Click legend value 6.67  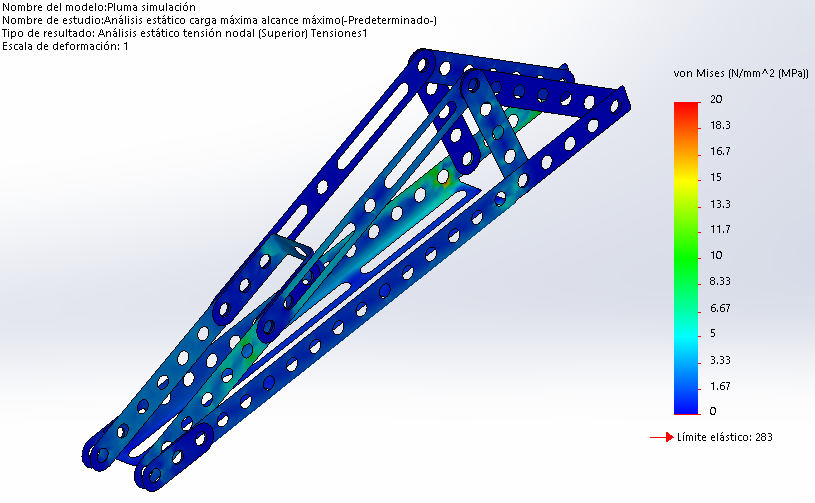click(x=720, y=308)
